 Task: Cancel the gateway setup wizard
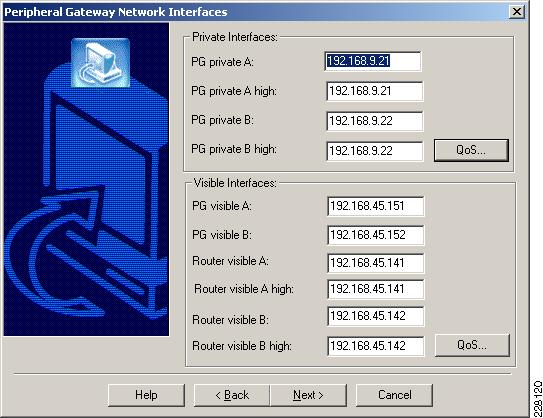[x=394, y=395]
